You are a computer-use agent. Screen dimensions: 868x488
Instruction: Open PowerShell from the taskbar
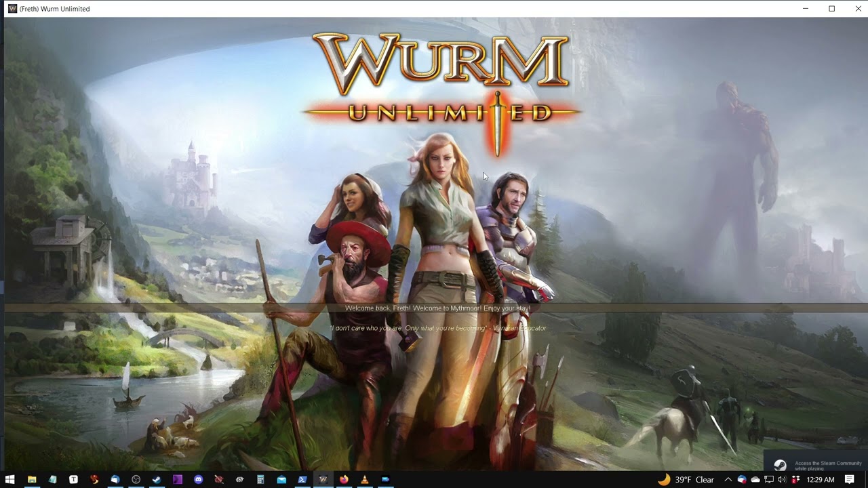click(x=302, y=479)
